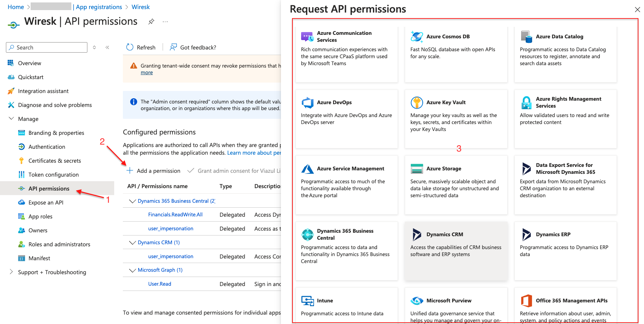
Task: Click the Azure Data Catalog icon
Action: coord(526,37)
